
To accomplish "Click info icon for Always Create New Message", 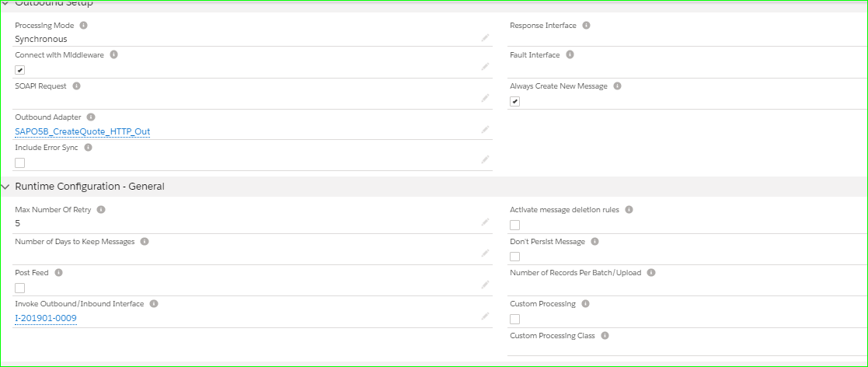I will (617, 86).
